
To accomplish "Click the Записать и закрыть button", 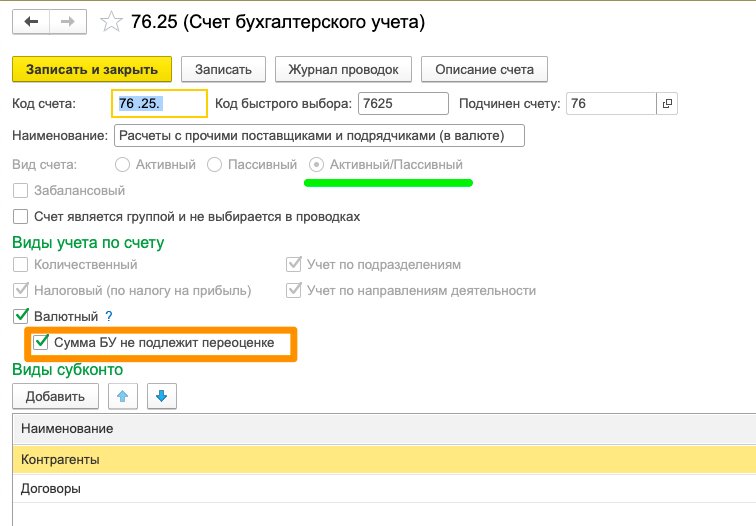I will [92, 69].
